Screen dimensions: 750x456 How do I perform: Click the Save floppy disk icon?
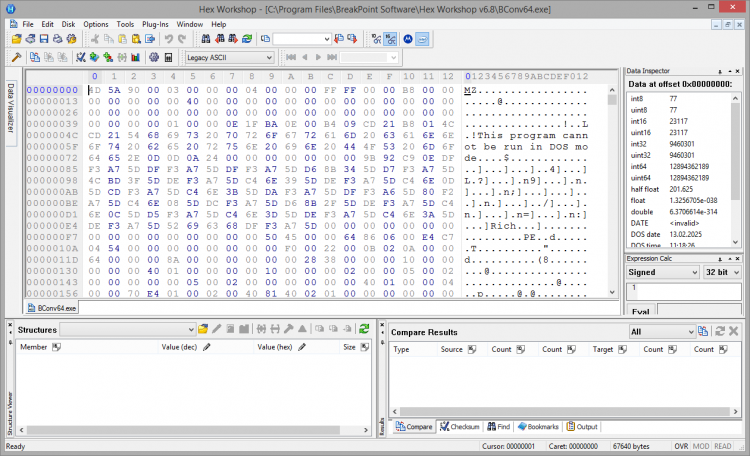coord(44,39)
